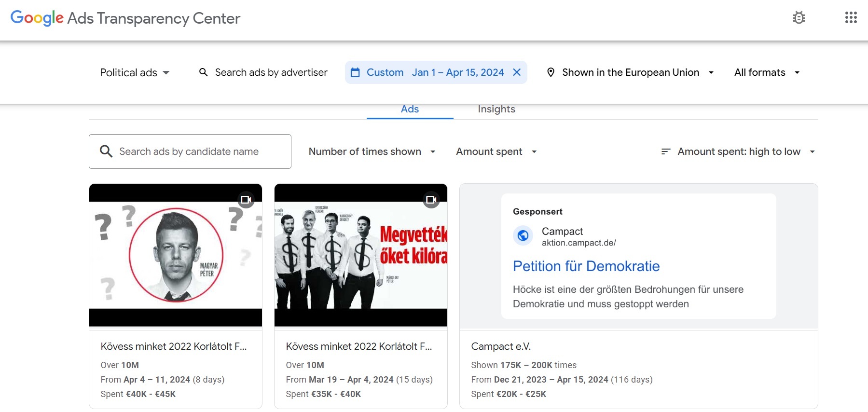Clear the custom date range filter
The width and height of the screenshot is (868, 412).
pos(517,72)
